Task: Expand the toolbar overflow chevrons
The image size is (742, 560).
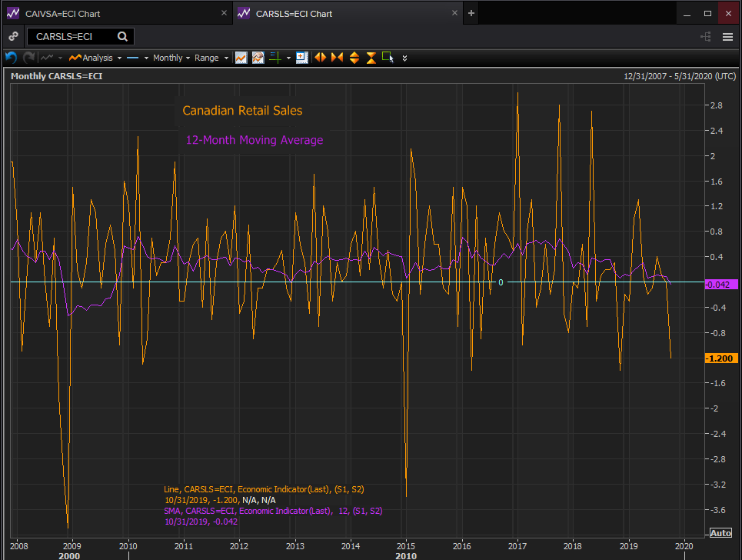Action: pyautogui.click(x=404, y=58)
